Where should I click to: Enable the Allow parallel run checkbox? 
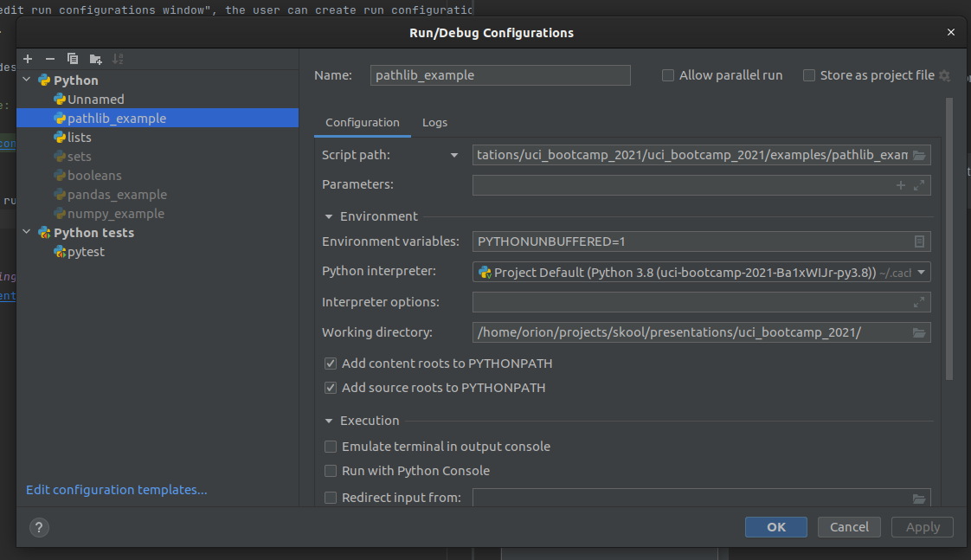coord(668,75)
